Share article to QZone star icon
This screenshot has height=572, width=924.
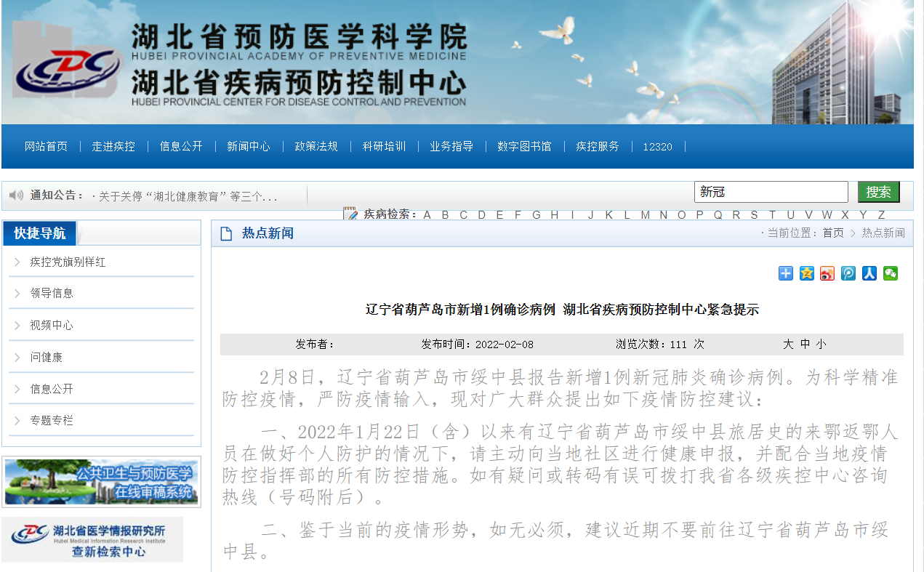point(807,273)
